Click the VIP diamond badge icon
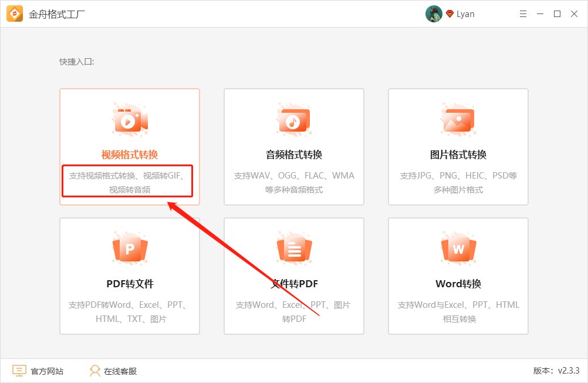 450,14
